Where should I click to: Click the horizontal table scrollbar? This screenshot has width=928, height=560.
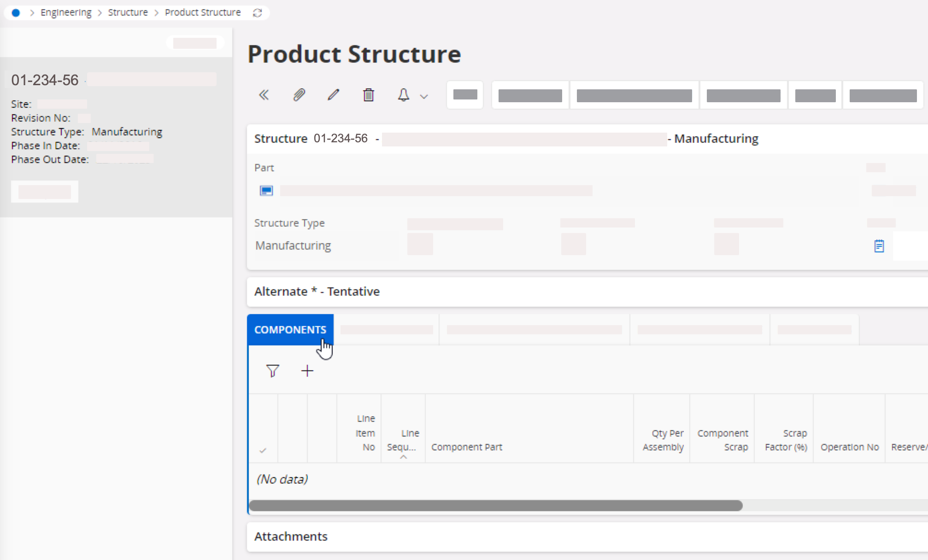point(495,506)
